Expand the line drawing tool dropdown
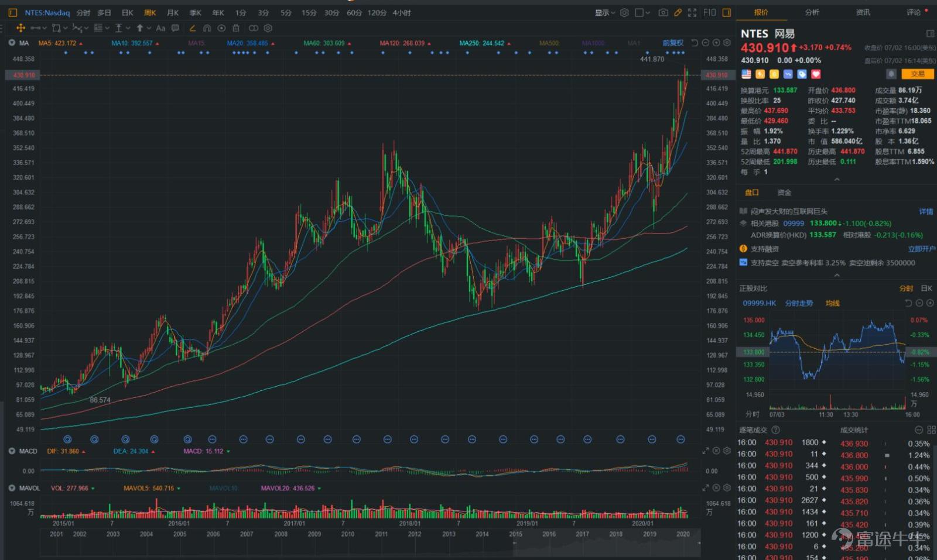 click(x=45, y=28)
